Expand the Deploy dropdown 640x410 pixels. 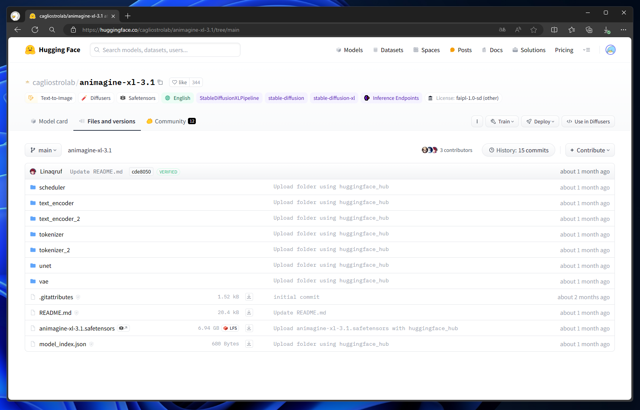540,122
